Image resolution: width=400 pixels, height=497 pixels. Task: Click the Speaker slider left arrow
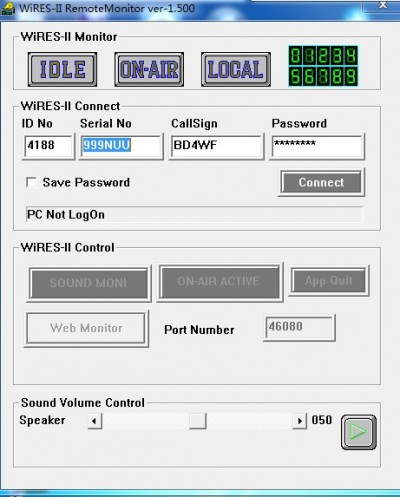[95, 421]
